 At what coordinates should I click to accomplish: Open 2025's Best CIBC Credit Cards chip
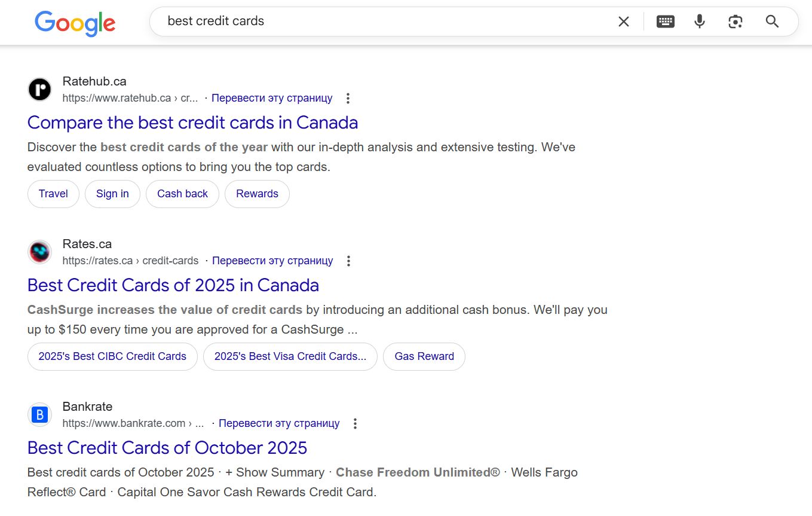(x=112, y=356)
